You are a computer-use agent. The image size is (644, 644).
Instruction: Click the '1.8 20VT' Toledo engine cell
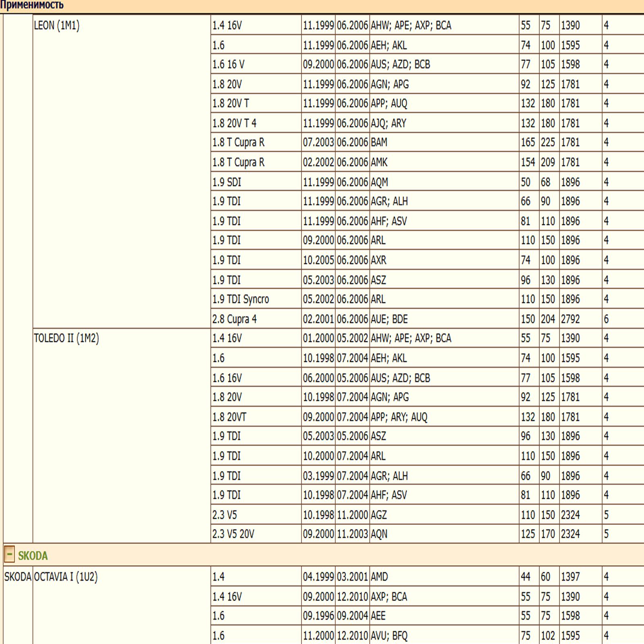click(x=256, y=417)
